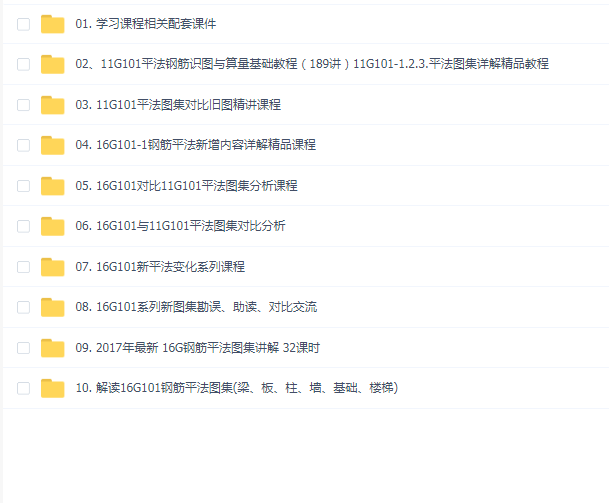Check the box for 02、11G101平法钢筋识图与算量基础教程

[x=23, y=64]
